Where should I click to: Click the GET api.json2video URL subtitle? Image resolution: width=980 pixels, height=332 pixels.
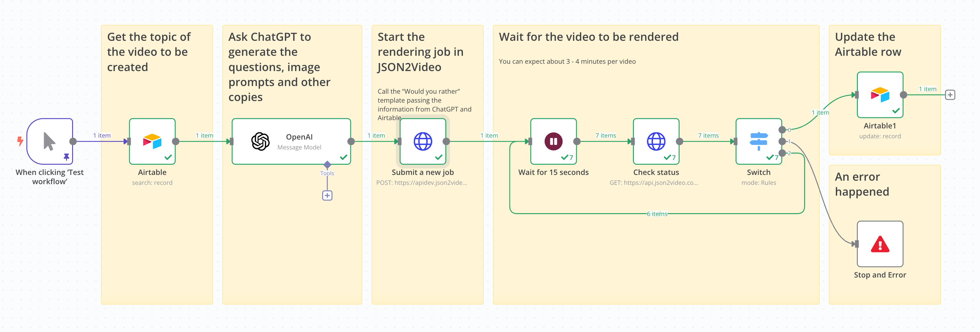tap(654, 183)
